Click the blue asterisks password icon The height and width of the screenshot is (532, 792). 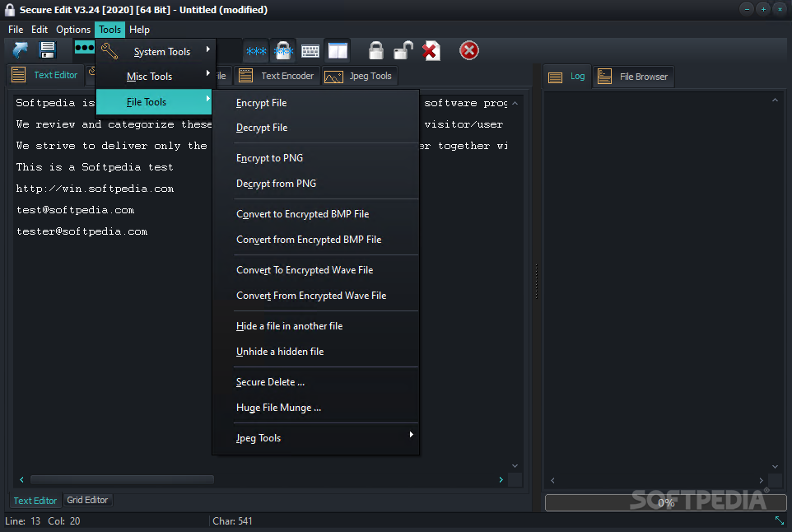pyautogui.click(x=256, y=50)
